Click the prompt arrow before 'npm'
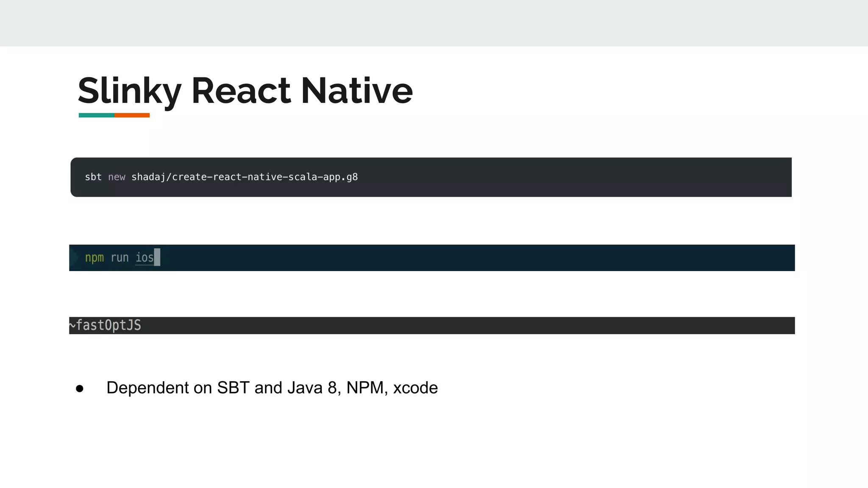This screenshot has width=868, height=488. click(75, 258)
